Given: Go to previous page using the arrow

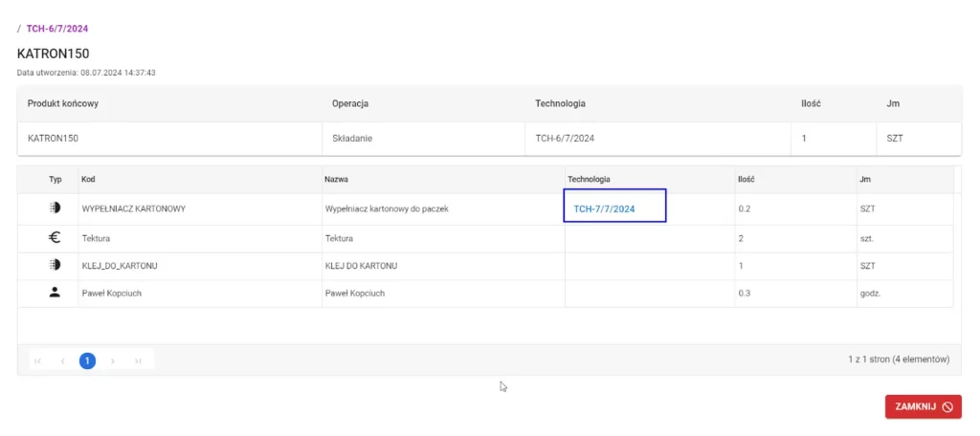Looking at the screenshot, I should coord(63,360).
